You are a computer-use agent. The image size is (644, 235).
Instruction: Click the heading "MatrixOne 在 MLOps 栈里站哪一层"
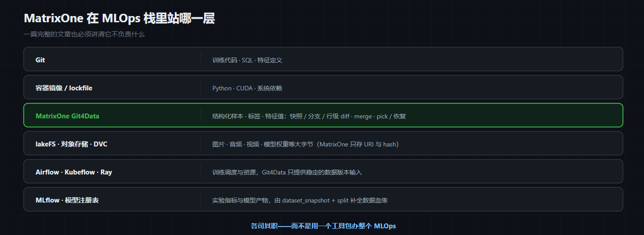pyautogui.click(x=119, y=18)
